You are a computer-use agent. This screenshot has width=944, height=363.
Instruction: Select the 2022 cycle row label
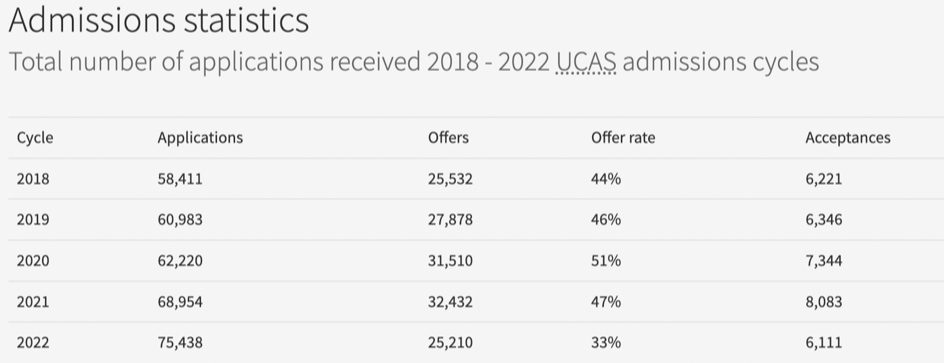click(x=33, y=343)
